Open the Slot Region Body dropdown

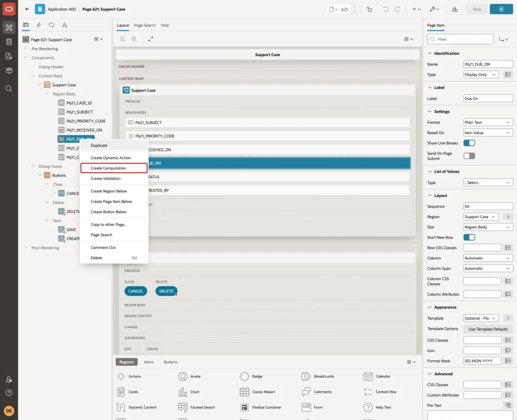coord(488,227)
